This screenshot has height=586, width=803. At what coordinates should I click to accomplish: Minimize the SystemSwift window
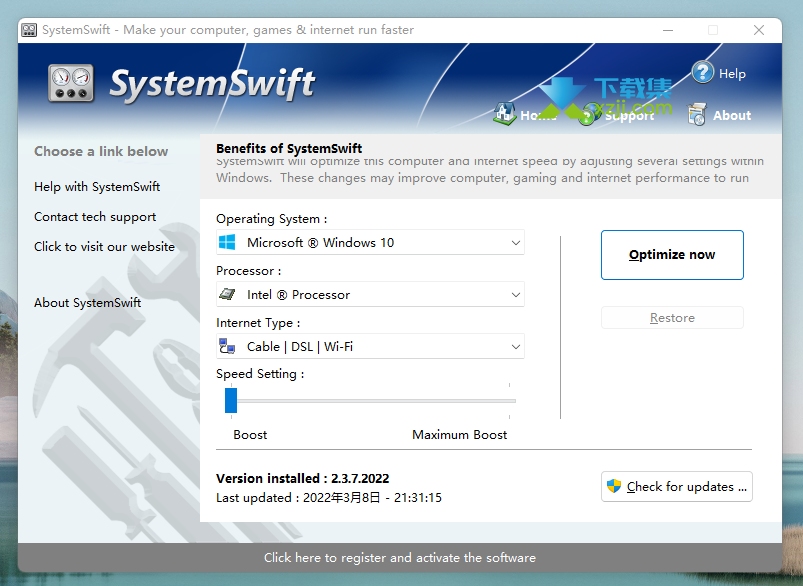(668, 30)
